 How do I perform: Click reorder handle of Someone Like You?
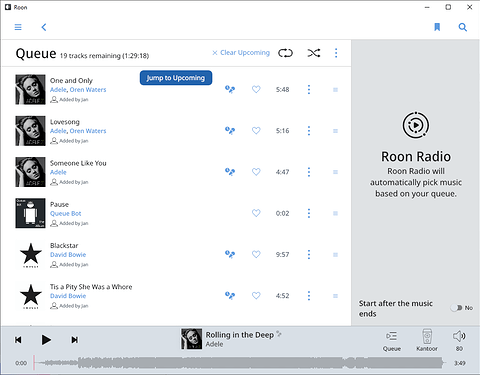point(335,172)
